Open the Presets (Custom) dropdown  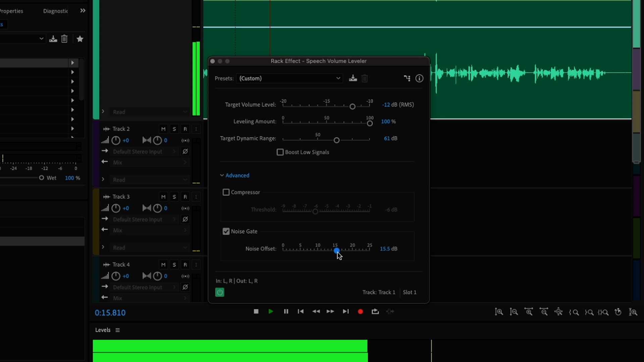click(289, 78)
